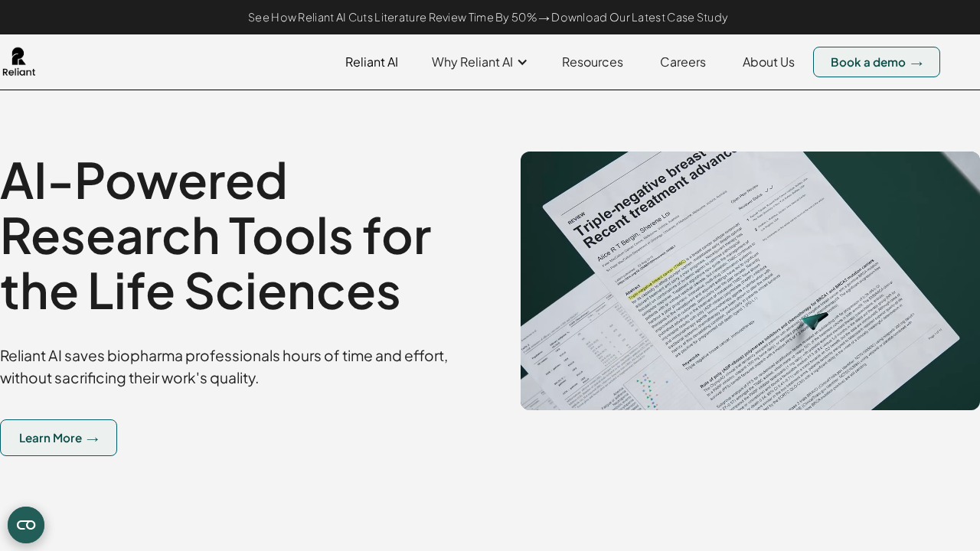Open the Resources nav link
The image size is (980, 551).
pos(592,62)
